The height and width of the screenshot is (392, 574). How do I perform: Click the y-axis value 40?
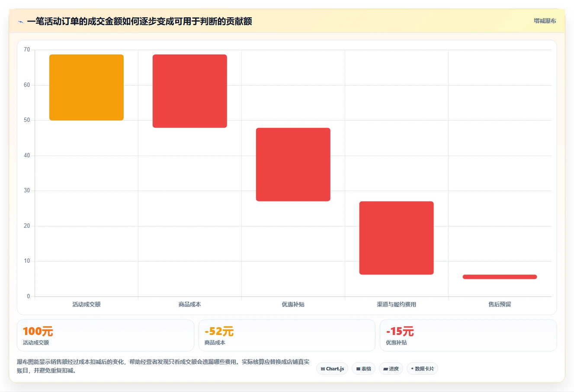[27, 156]
